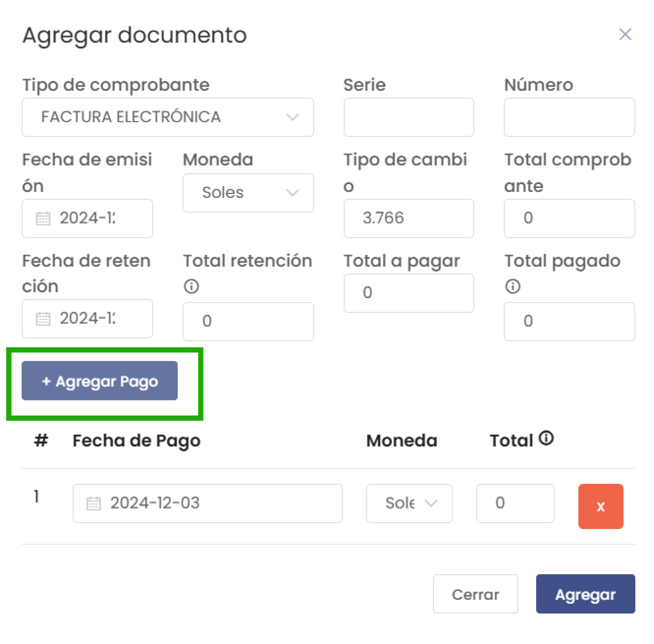
Task: Close the Agregar documento dialog
Action: pos(625,34)
